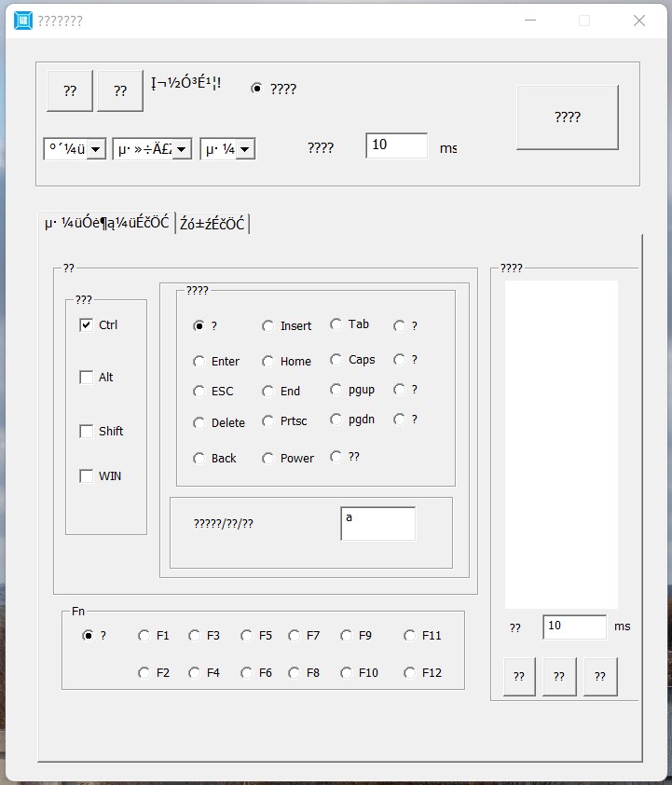The height and width of the screenshot is (785, 672).
Task: Select the Insert key radio button
Action: pyautogui.click(x=268, y=326)
